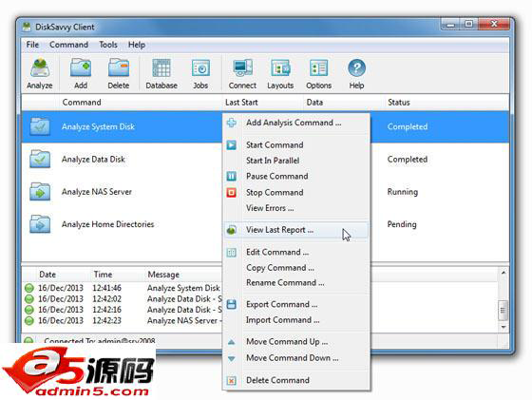532x400 pixels.
Task: Click the Analyze toolbar icon
Action: (40, 67)
